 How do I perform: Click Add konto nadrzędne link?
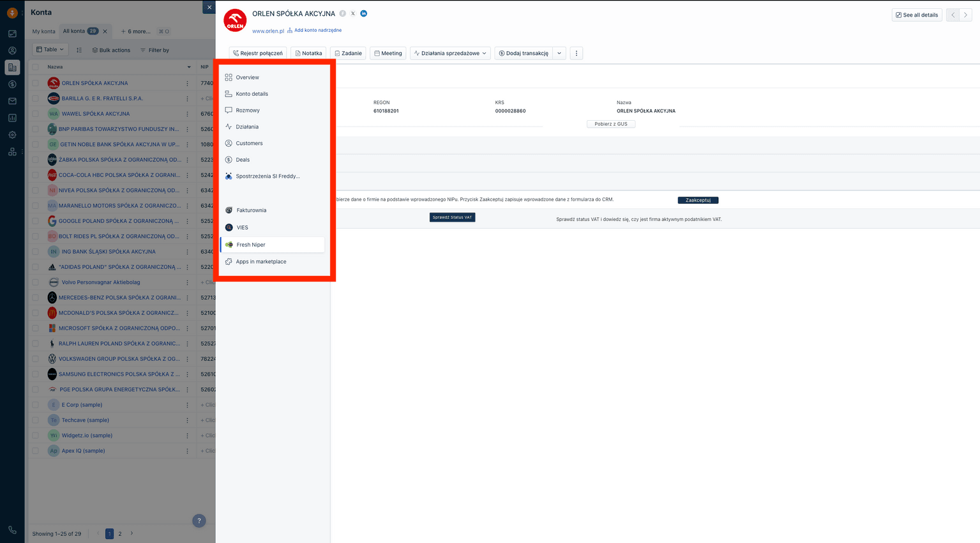314,30
